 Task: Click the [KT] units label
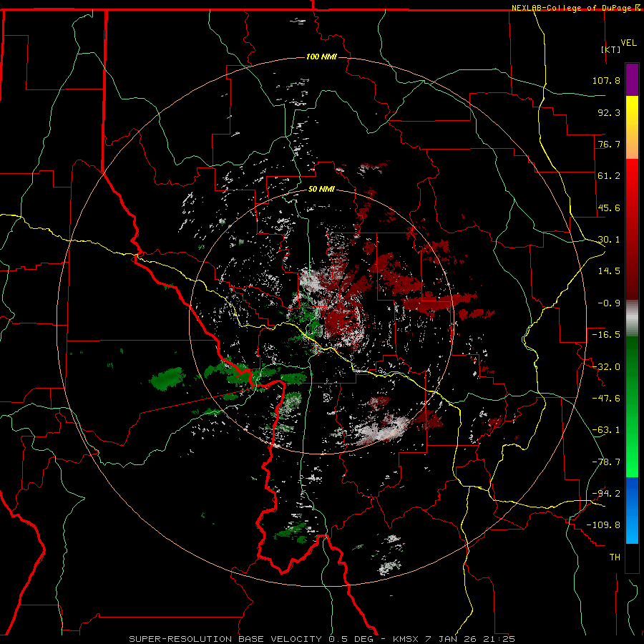click(x=611, y=49)
